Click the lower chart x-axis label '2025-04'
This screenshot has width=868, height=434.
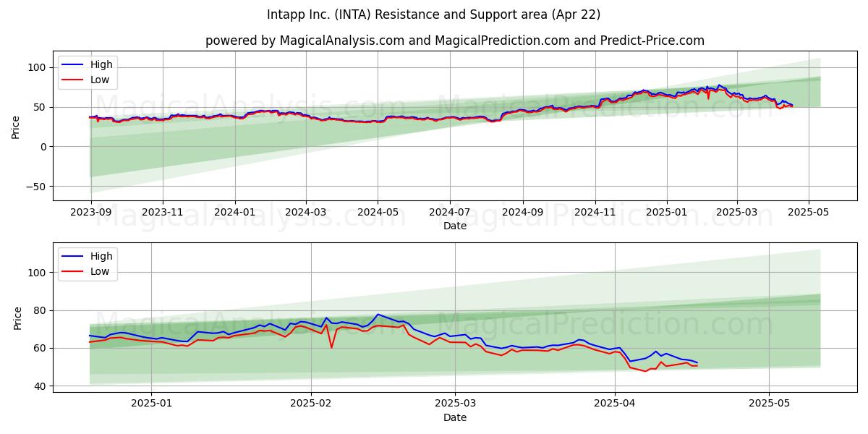pos(614,404)
